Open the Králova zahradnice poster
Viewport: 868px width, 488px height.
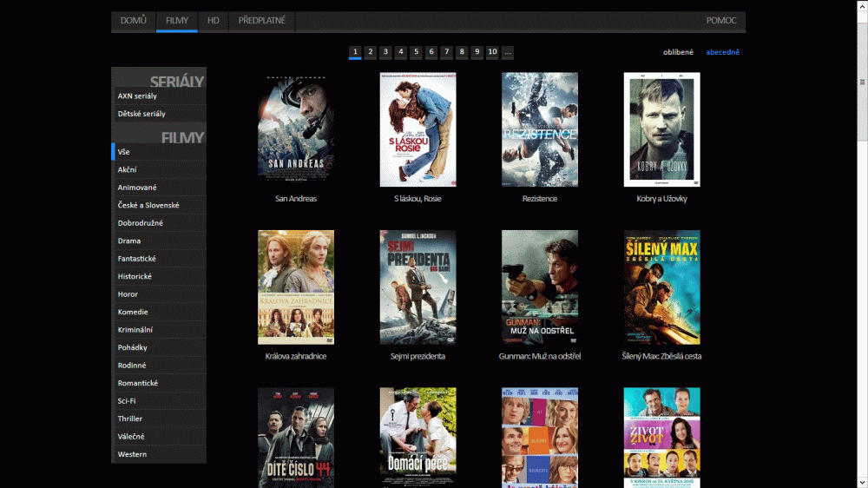pos(296,287)
